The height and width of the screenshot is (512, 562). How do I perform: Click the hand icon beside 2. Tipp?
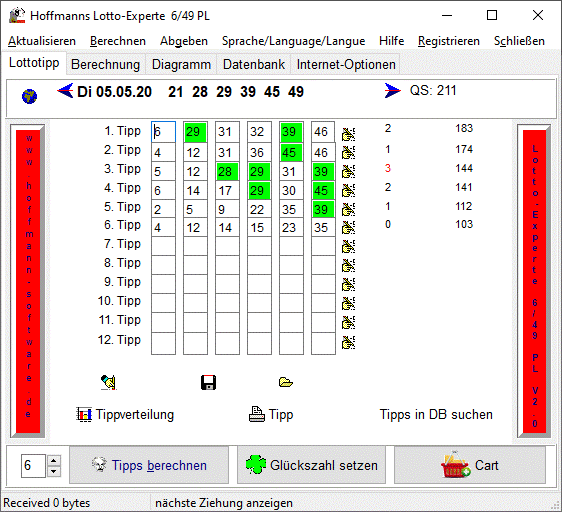[x=348, y=153]
